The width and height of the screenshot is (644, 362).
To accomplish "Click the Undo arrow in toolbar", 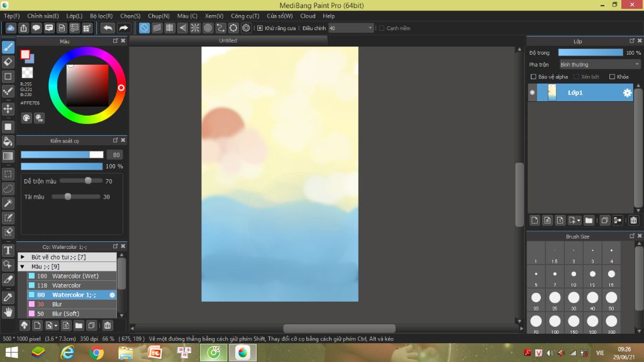I will (x=108, y=28).
